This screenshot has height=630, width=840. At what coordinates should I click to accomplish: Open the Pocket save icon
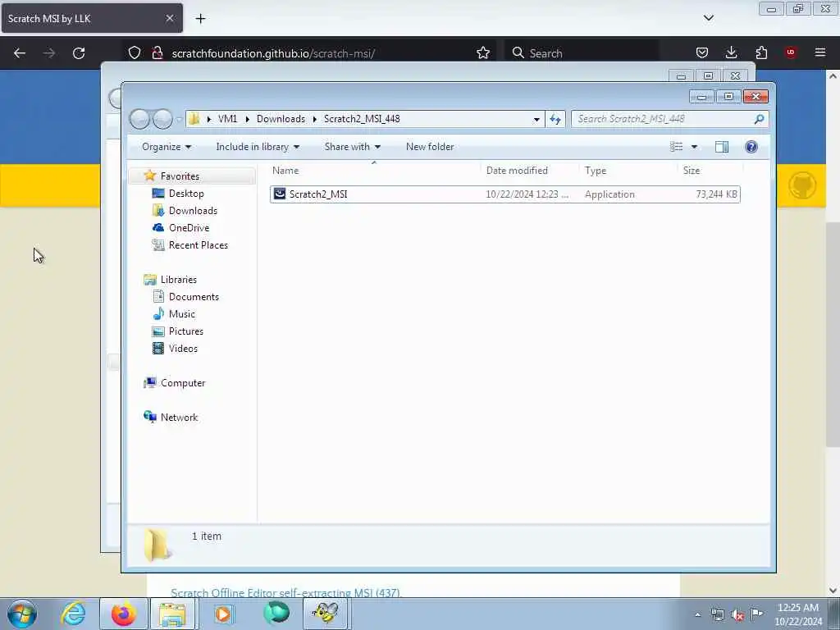702,52
